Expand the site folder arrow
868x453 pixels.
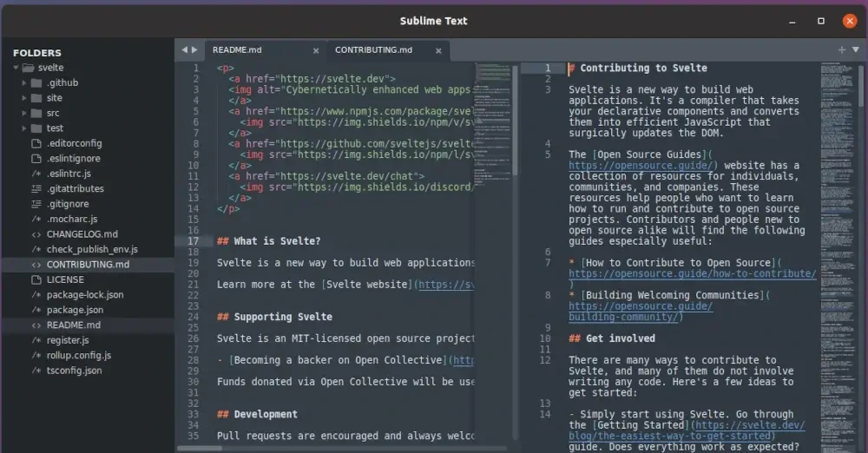tap(23, 98)
